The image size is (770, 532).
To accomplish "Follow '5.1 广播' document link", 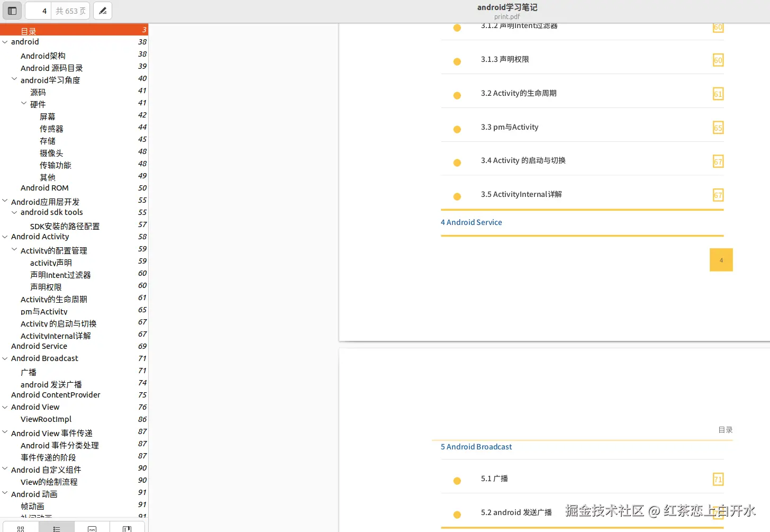I will pyautogui.click(x=494, y=479).
